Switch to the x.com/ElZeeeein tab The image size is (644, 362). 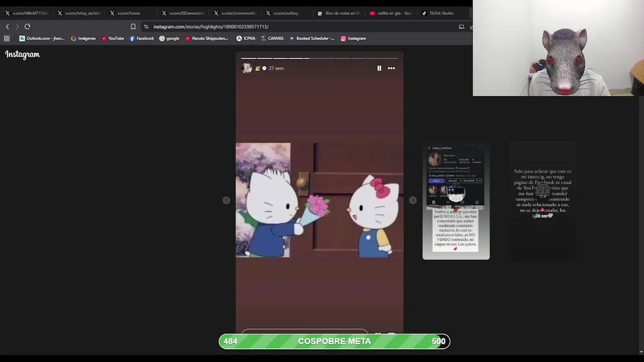183,13
